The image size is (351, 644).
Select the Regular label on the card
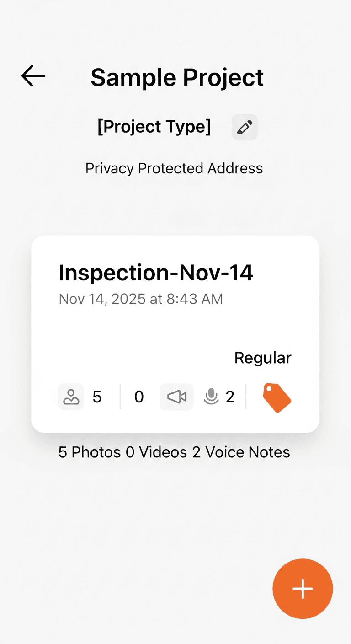pyautogui.click(x=263, y=358)
